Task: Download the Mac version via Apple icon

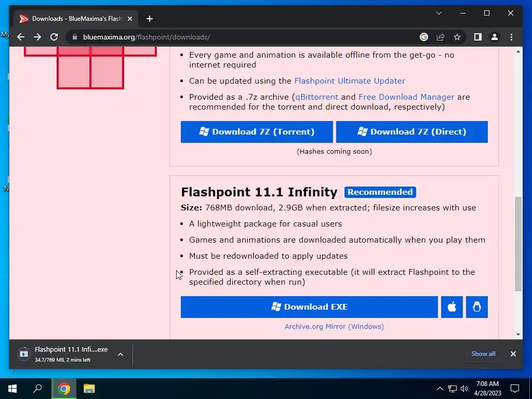Action: [451, 307]
